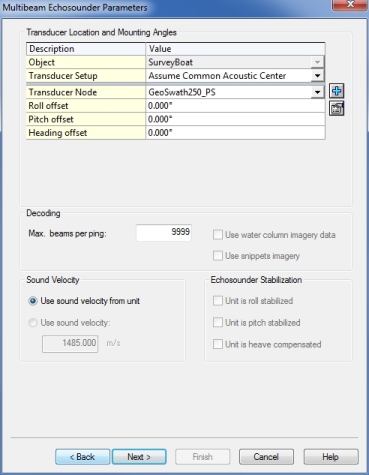Expand the Transducer Node dropdown
This screenshot has height=475, width=369.
(317, 92)
